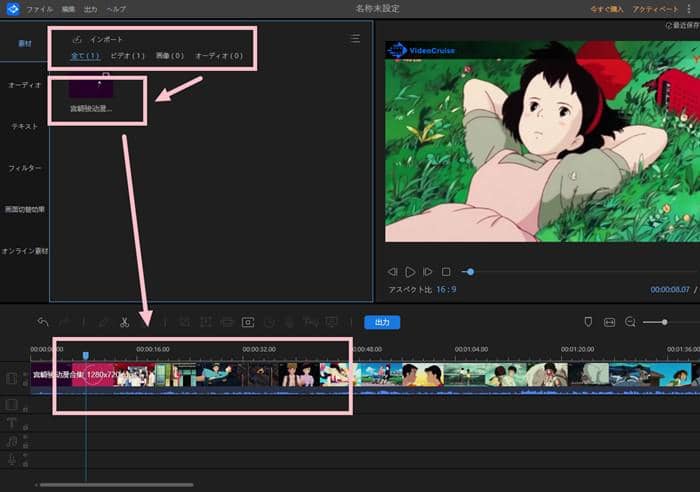Toggle lock on the main video track
Screen dimensions: 700x492
click(25, 384)
